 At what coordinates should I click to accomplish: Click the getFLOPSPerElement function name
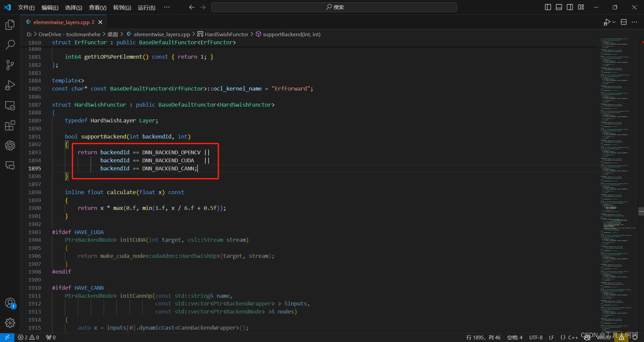coord(113,57)
